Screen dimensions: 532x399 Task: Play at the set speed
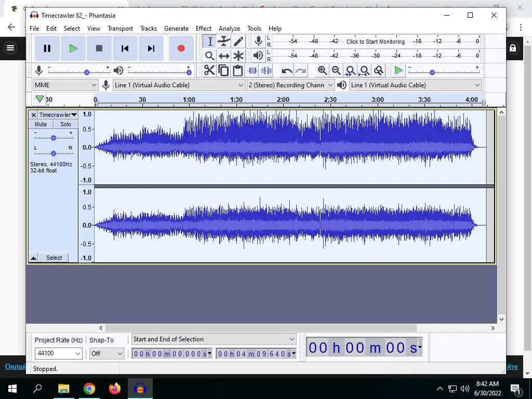tap(398, 71)
